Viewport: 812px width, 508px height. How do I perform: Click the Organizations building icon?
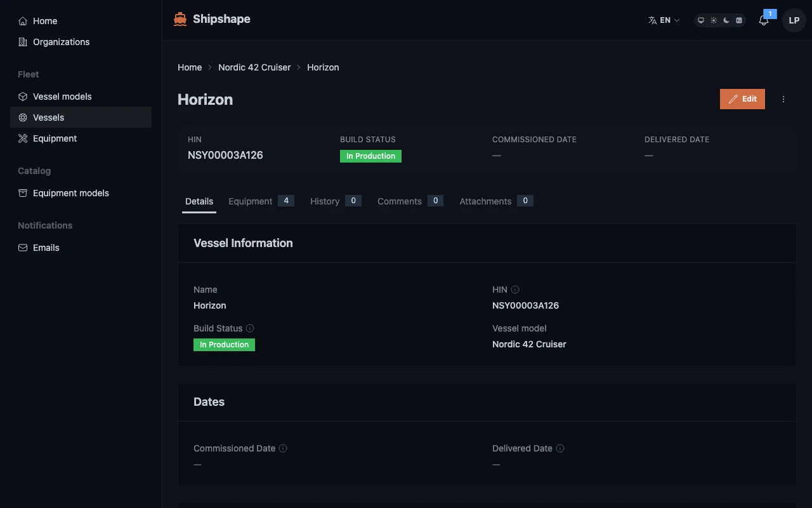[x=23, y=42]
